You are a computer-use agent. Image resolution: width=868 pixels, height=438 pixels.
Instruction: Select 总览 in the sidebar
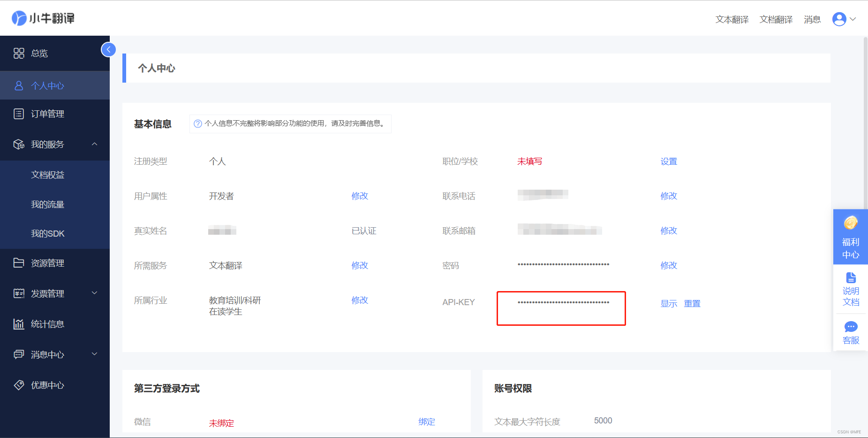pos(55,54)
